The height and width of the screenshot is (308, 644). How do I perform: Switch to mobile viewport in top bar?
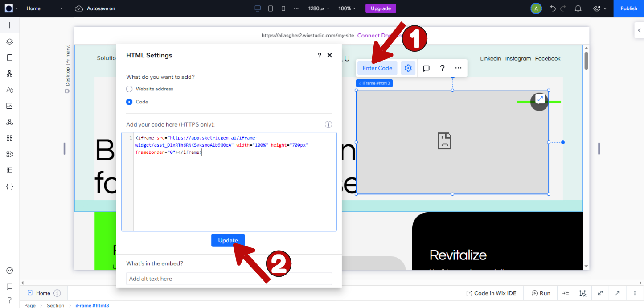click(284, 8)
